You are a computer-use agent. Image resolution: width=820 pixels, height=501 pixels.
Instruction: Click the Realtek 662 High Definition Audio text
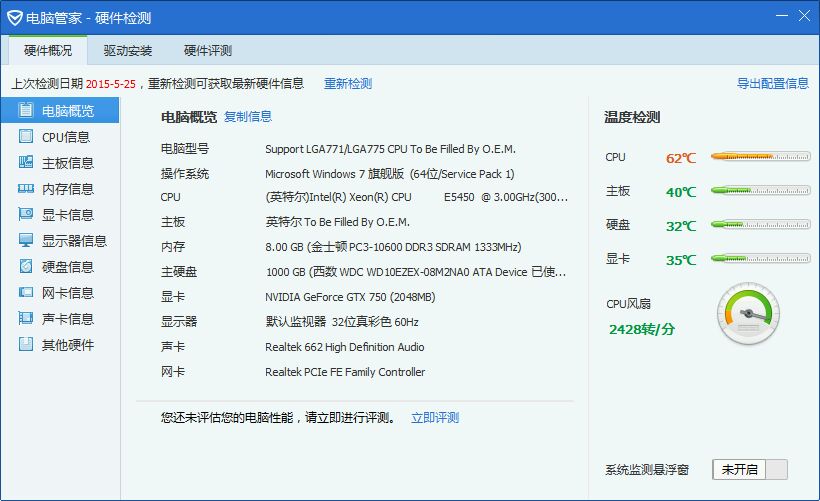click(x=345, y=347)
